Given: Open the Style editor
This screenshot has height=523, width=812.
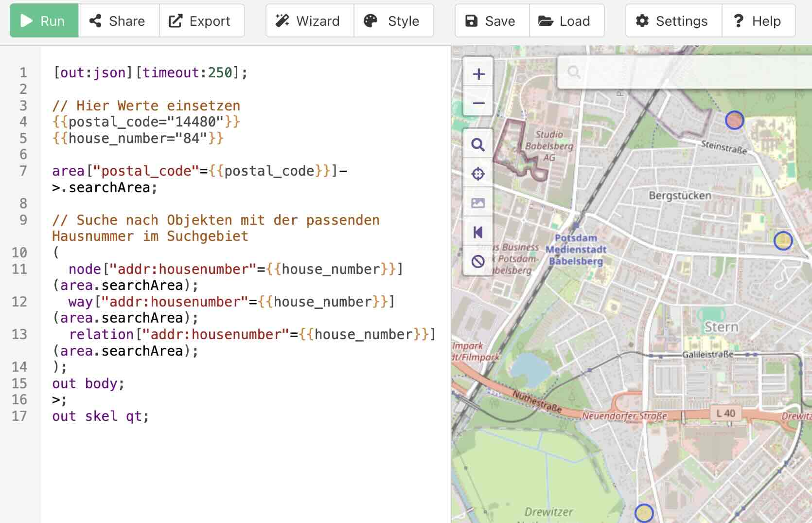Looking at the screenshot, I should click(x=394, y=20).
